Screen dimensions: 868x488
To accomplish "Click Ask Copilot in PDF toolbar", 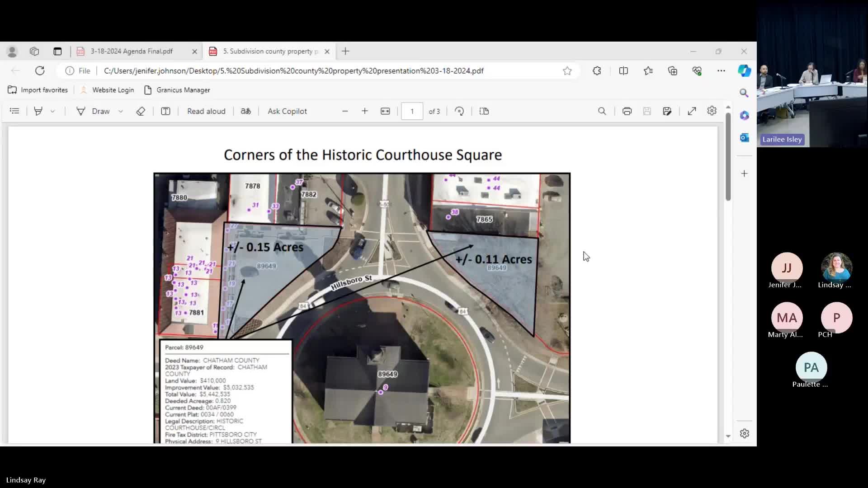I will point(287,111).
